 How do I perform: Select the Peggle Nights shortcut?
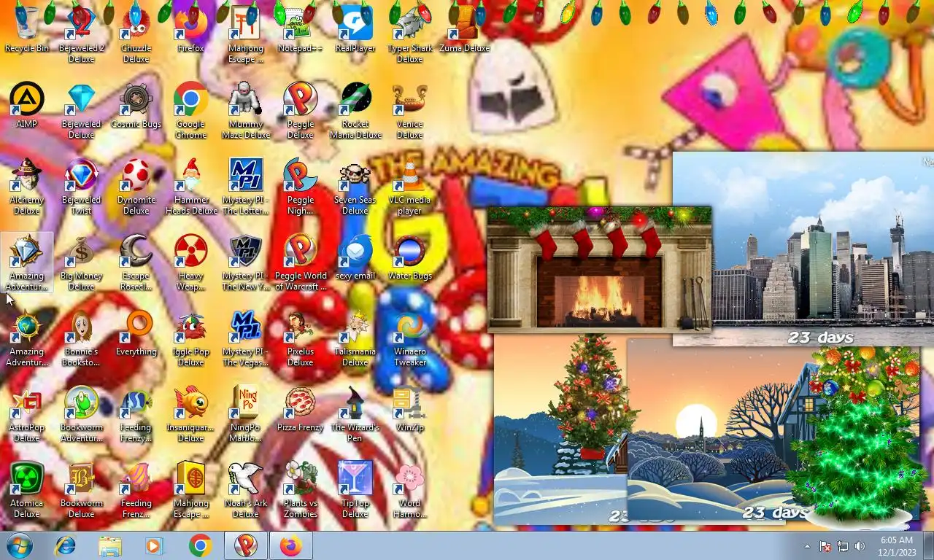[300, 187]
